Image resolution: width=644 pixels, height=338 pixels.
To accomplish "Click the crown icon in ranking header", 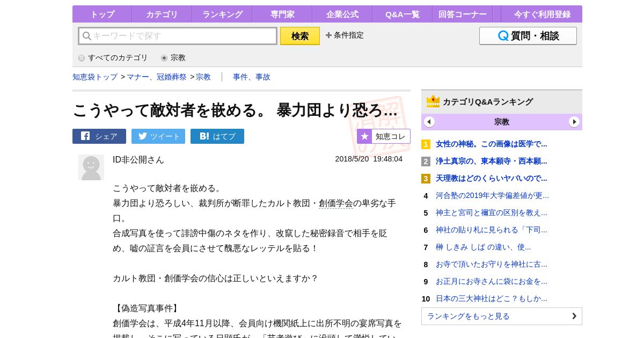I will coord(433,101).
